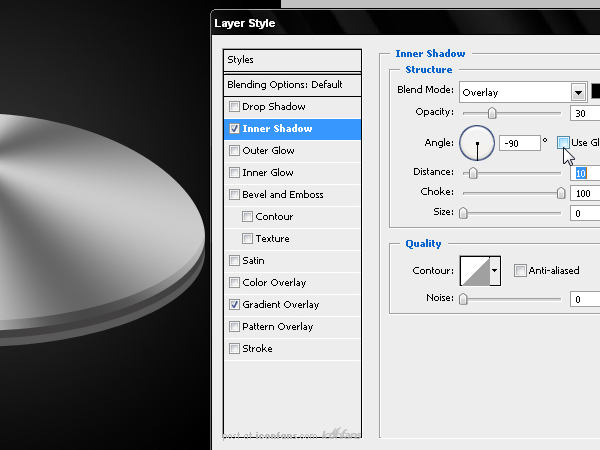Uncheck the Gradient Overlay checkbox

(234, 305)
